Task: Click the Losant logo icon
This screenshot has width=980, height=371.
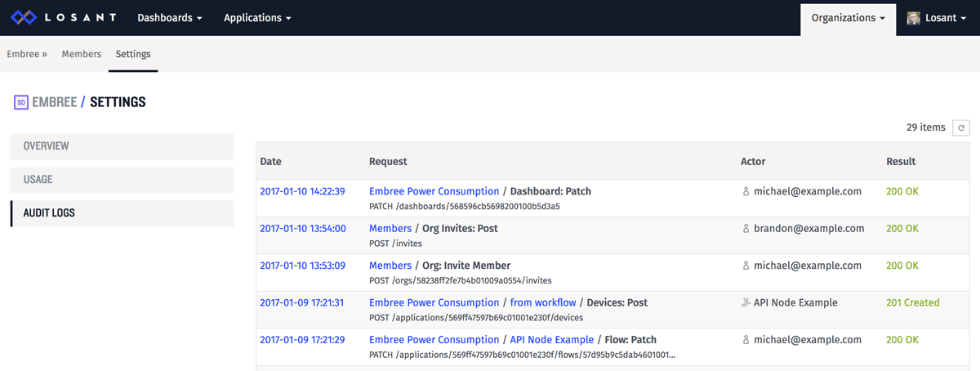Action: [23, 17]
